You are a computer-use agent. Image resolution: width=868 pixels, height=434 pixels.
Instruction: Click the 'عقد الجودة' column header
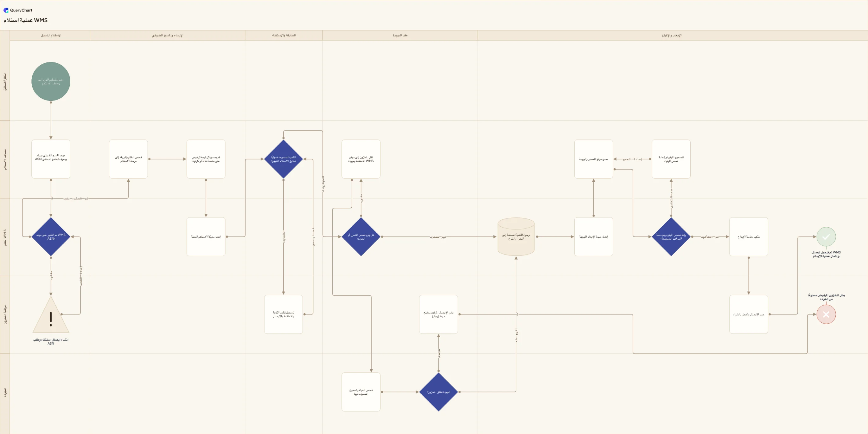400,36
